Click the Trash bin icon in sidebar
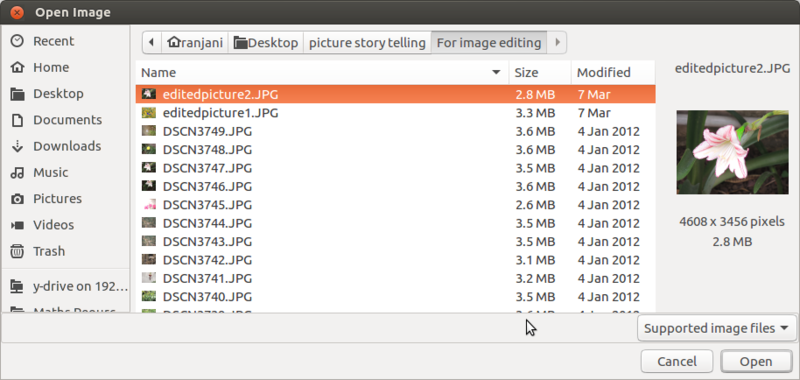The image size is (800, 380). pos(17,251)
